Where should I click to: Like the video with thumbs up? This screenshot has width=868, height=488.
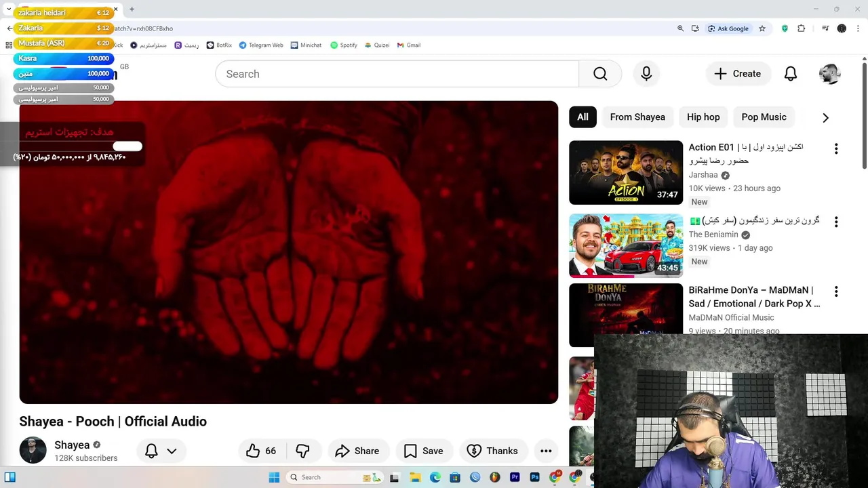262,451
